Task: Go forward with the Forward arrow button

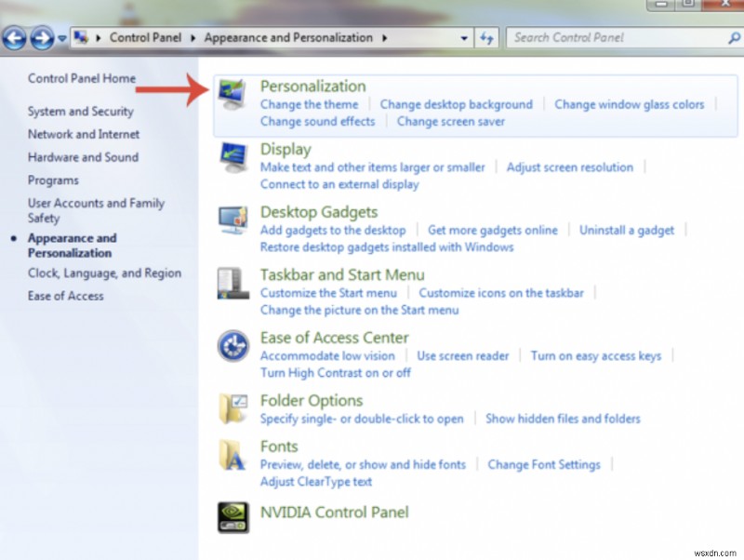Action: pos(42,37)
